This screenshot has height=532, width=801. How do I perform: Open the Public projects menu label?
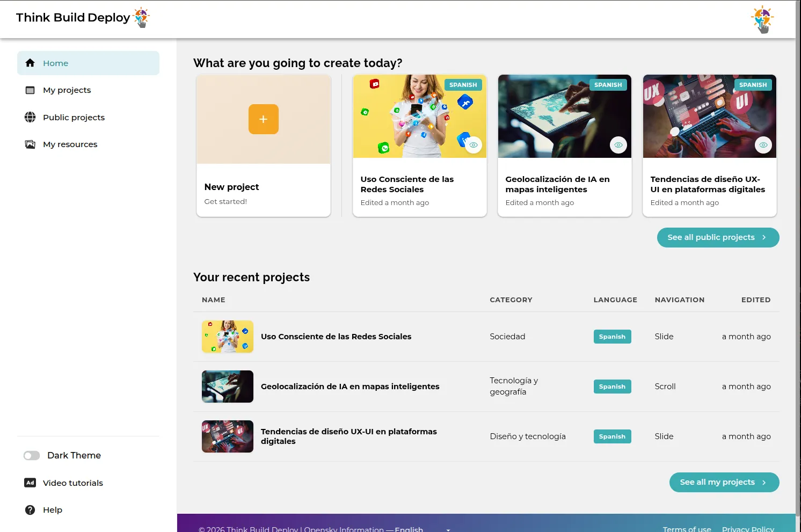[74, 118]
